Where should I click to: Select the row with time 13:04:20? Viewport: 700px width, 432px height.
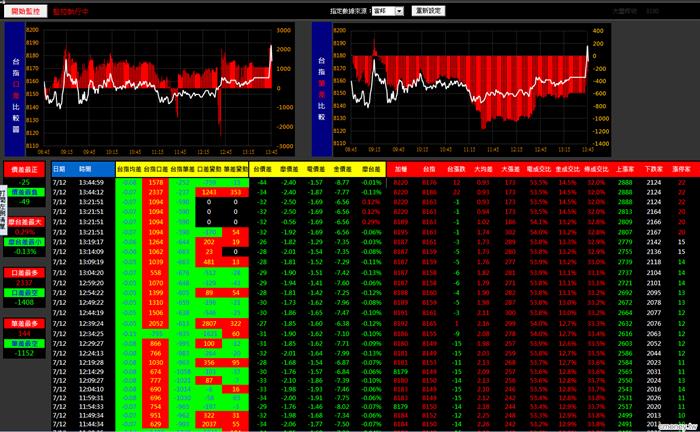[x=375, y=273]
